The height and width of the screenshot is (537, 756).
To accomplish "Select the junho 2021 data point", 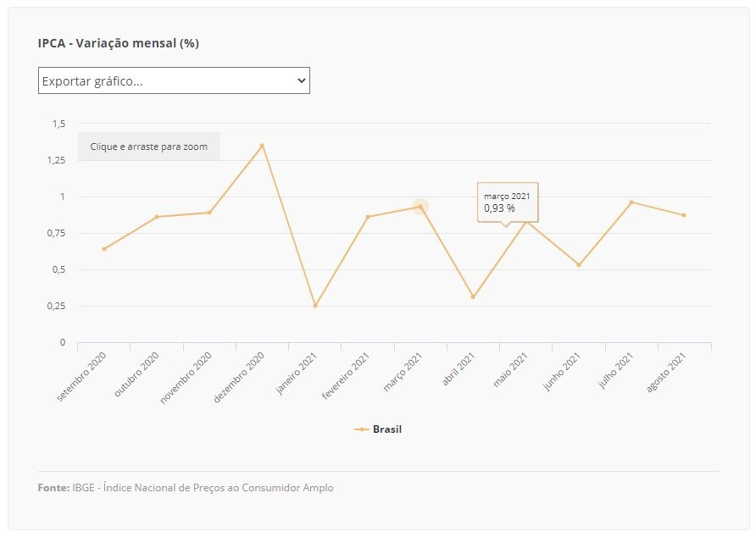I will (x=579, y=264).
